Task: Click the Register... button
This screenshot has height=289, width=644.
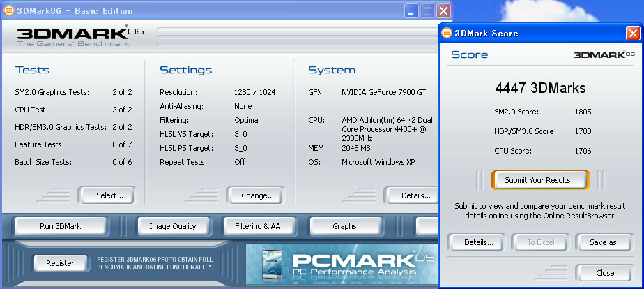Action: click(63, 263)
